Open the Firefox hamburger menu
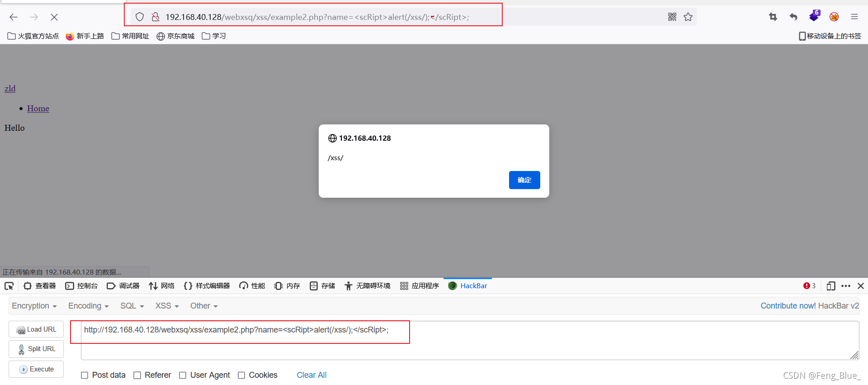Viewport: 868px width, 385px height. coord(854,17)
